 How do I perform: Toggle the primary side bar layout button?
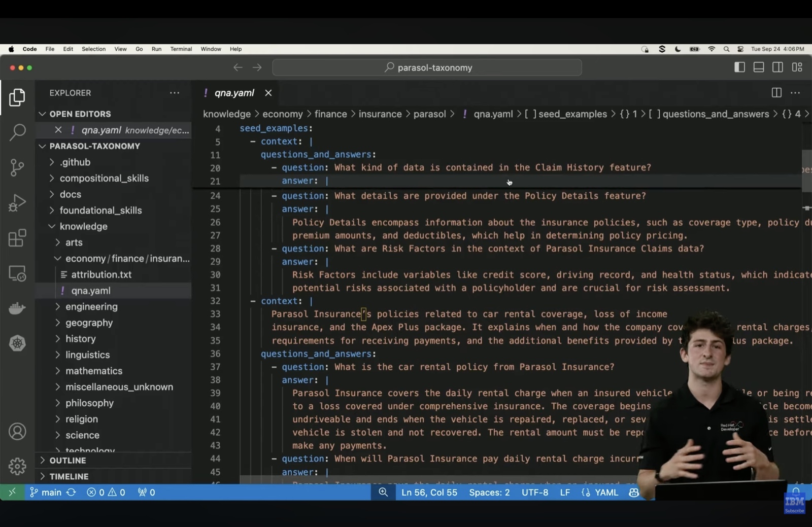pyautogui.click(x=739, y=67)
